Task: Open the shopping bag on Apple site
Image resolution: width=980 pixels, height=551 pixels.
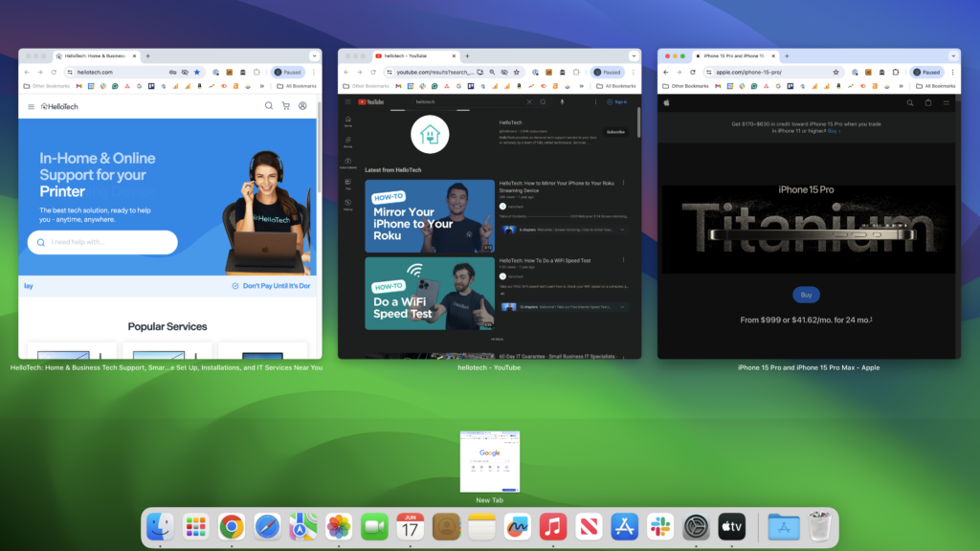Action: pyautogui.click(x=927, y=102)
